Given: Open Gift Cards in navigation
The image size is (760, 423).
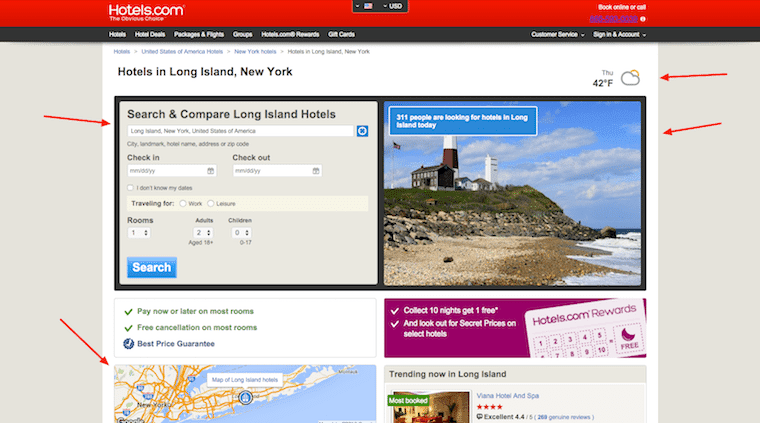Looking at the screenshot, I should pos(341,34).
